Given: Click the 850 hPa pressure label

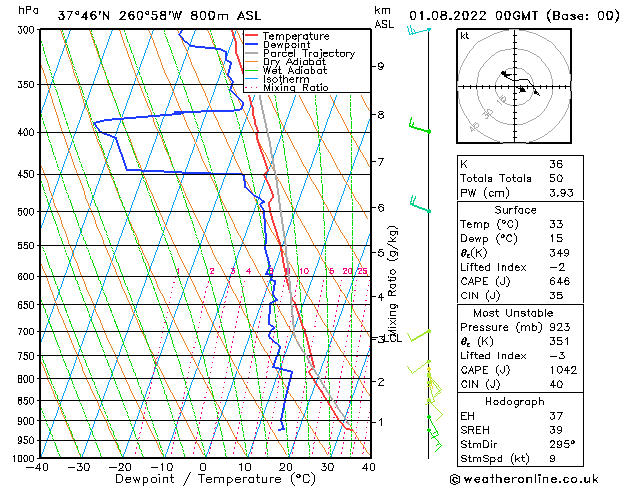Looking at the screenshot, I should [x=28, y=401].
